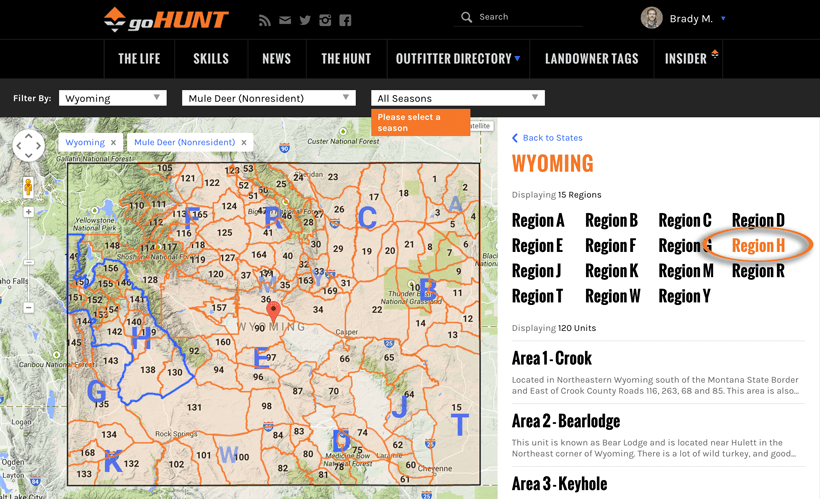The width and height of the screenshot is (820, 499).
Task: Click unit 131 on the map
Action: click(194, 407)
